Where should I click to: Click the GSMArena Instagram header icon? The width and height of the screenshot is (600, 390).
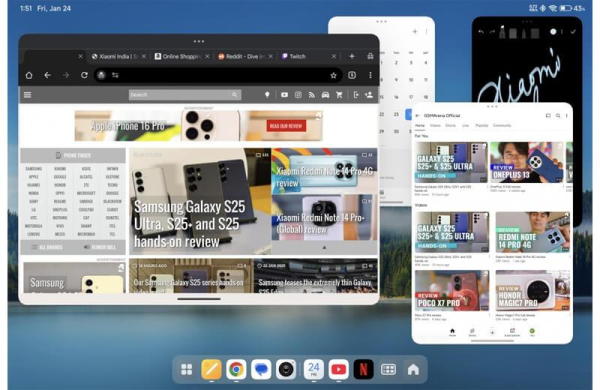pos(298,95)
